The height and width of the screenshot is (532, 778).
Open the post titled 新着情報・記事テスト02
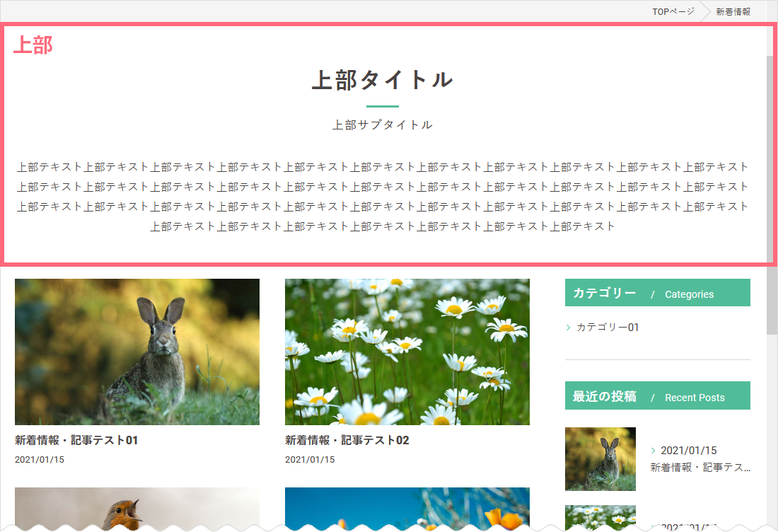tap(347, 440)
